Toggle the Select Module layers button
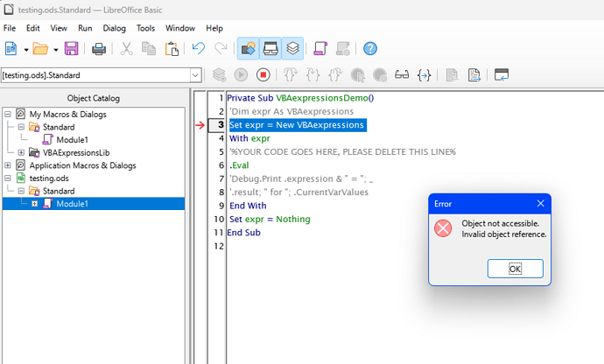This screenshot has height=364, width=604. (292, 48)
